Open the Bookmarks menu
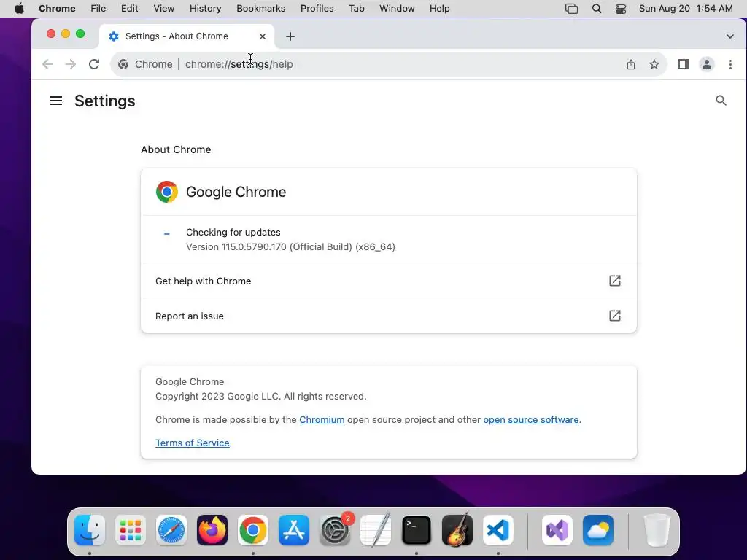747x560 pixels. point(260,9)
